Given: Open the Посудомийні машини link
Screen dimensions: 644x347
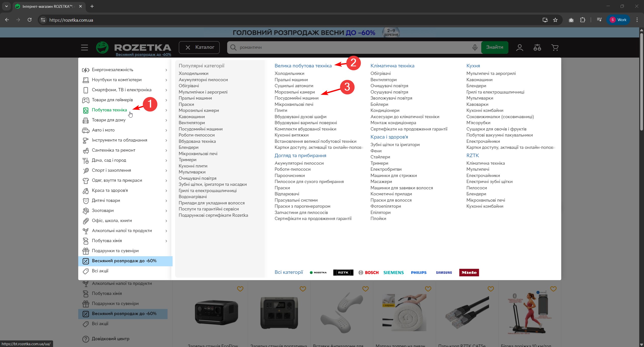Looking at the screenshot, I should click(x=296, y=98).
